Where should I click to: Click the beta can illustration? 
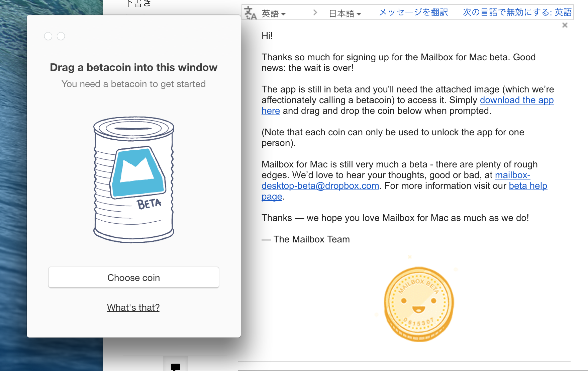134,179
